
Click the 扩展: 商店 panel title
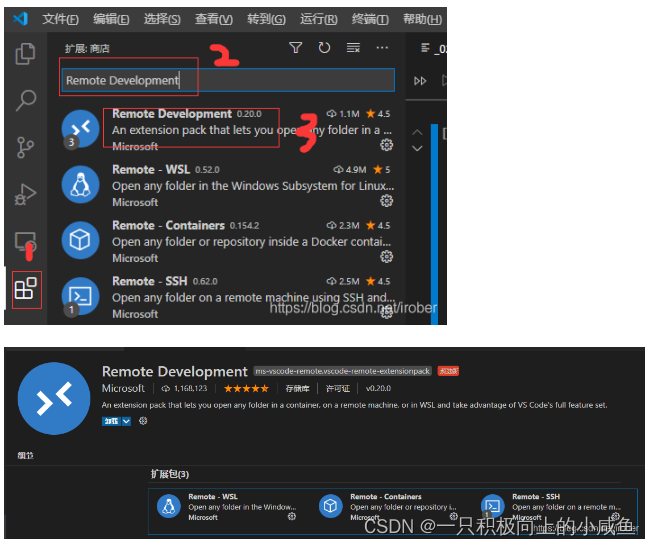87,48
